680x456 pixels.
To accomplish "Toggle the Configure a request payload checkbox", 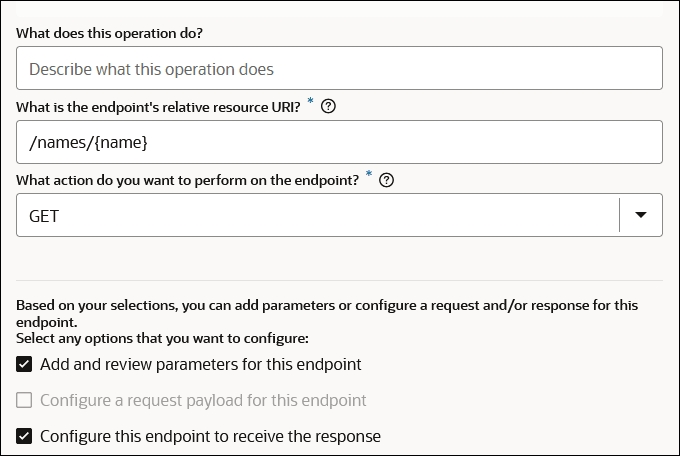I will click(x=25, y=400).
